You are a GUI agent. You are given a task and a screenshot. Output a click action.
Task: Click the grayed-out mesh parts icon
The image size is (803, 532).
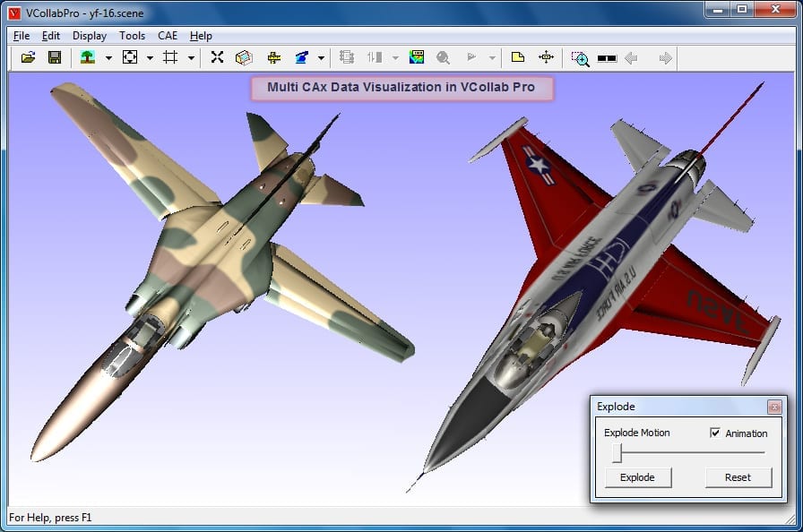tap(347, 57)
